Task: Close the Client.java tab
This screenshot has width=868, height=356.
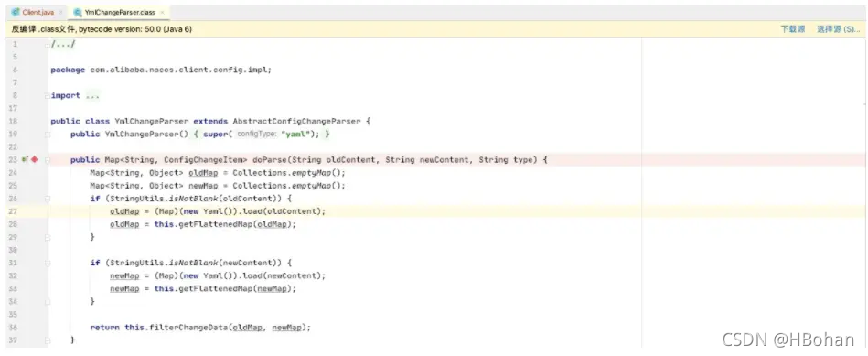Action: 60,12
